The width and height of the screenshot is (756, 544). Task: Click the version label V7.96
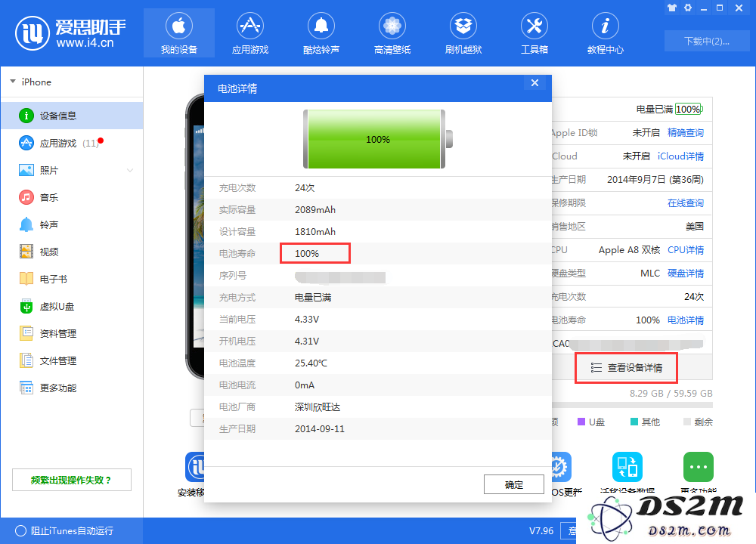[x=541, y=530]
